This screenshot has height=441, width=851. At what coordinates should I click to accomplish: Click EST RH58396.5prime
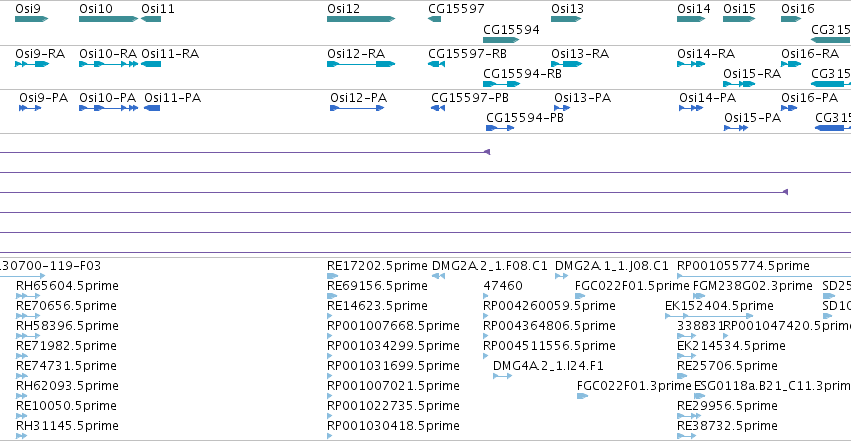click(67, 325)
